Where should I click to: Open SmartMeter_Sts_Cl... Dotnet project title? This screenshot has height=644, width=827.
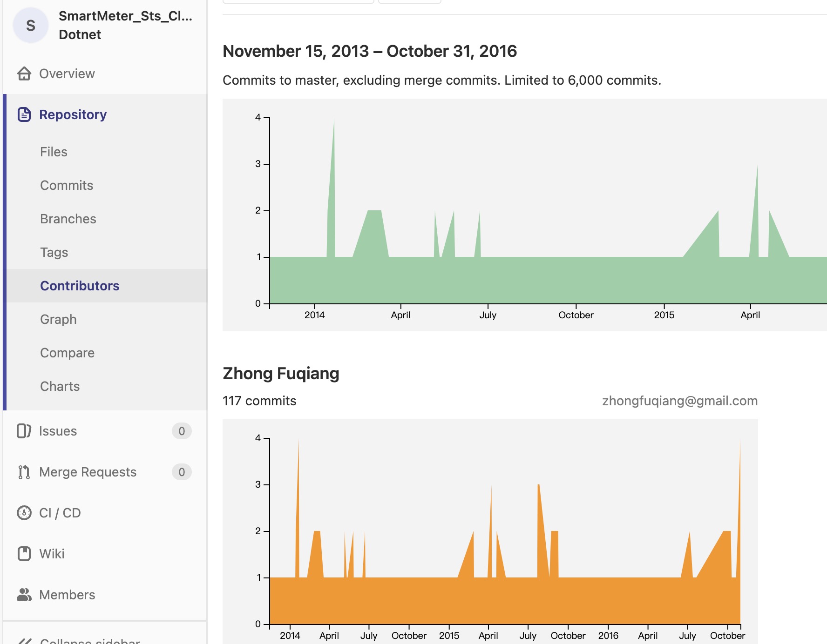click(125, 25)
